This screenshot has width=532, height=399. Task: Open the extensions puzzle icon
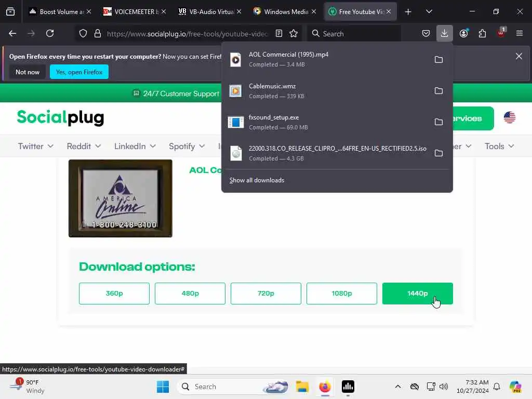point(482,34)
